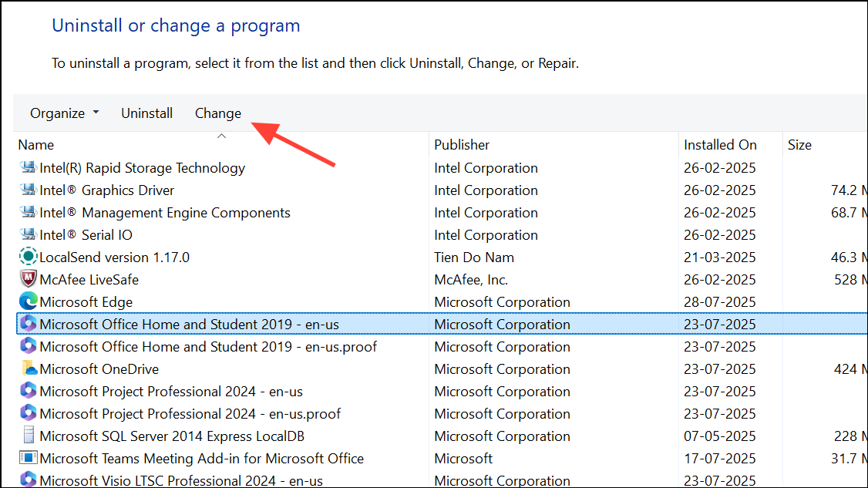Click the Office Home and Student en-us.proof icon
The height and width of the screenshot is (488, 868).
tap(29, 345)
